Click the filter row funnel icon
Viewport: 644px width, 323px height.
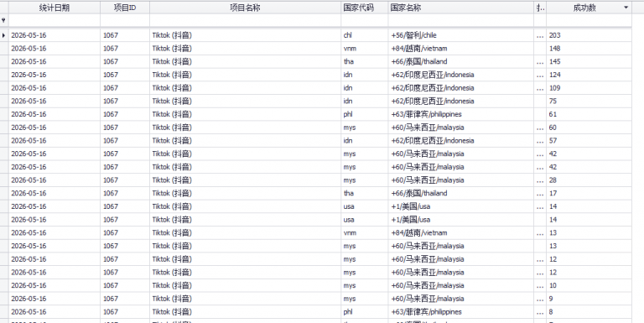coord(3,20)
